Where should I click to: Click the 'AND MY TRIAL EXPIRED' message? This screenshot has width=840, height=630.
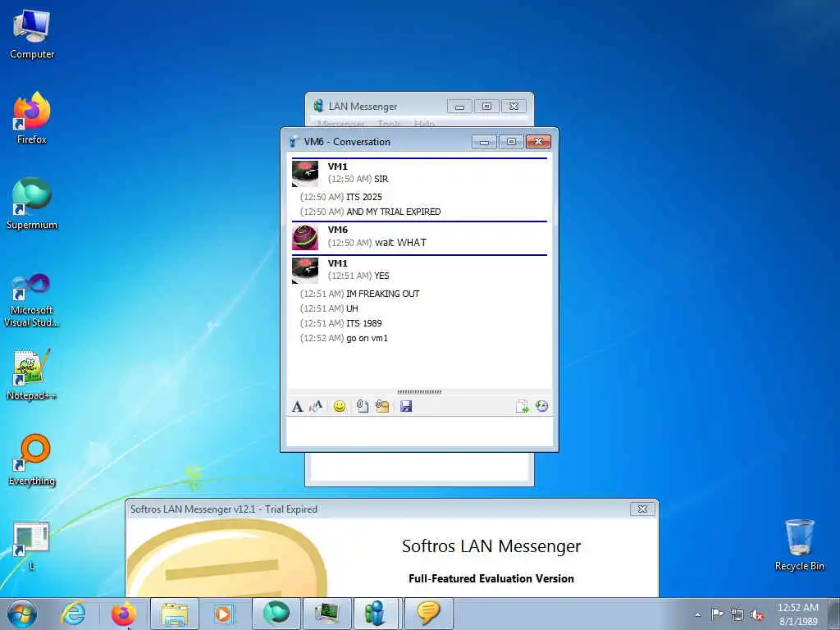394,212
